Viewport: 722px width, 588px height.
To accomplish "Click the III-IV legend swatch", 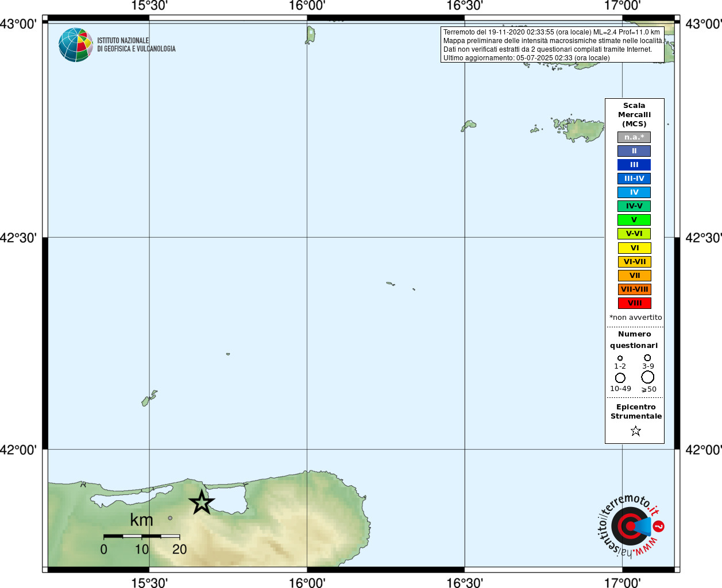I will [634, 179].
